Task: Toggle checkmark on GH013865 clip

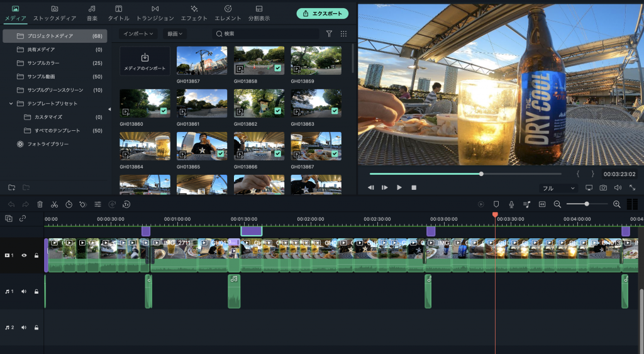Action: pyautogui.click(x=221, y=153)
